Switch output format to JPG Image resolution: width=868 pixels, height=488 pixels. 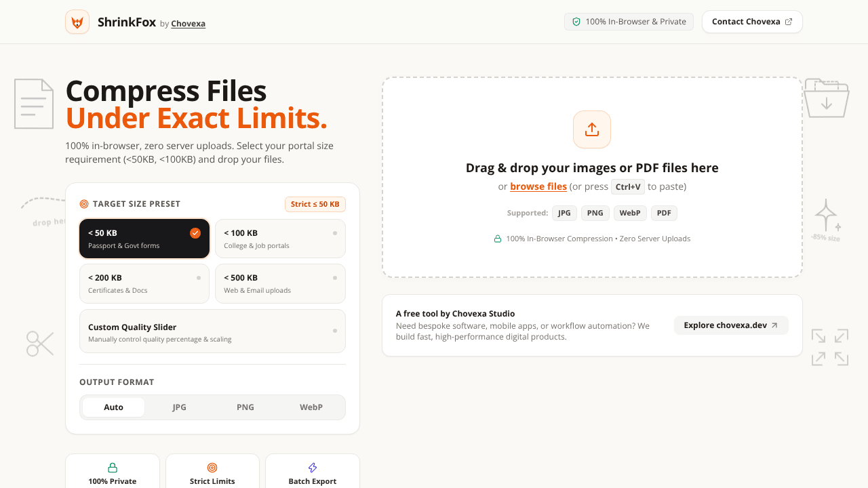[x=179, y=407]
